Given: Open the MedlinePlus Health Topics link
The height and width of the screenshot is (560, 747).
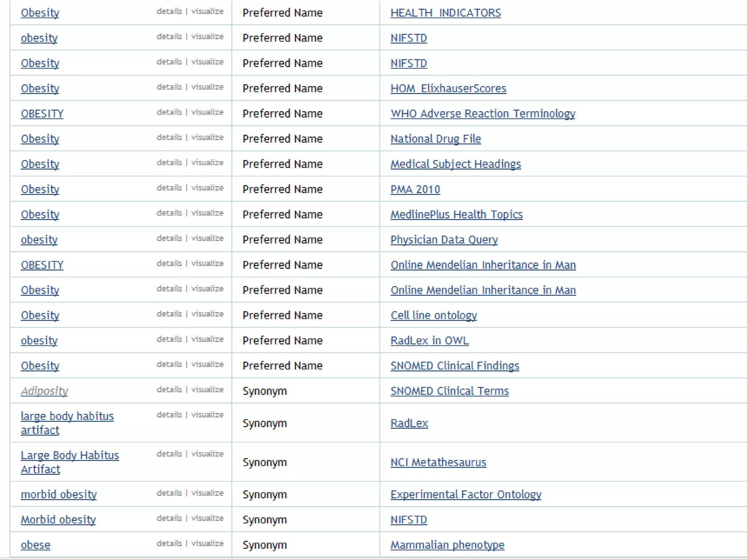Looking at the screenshot, I should pos(456,214).
